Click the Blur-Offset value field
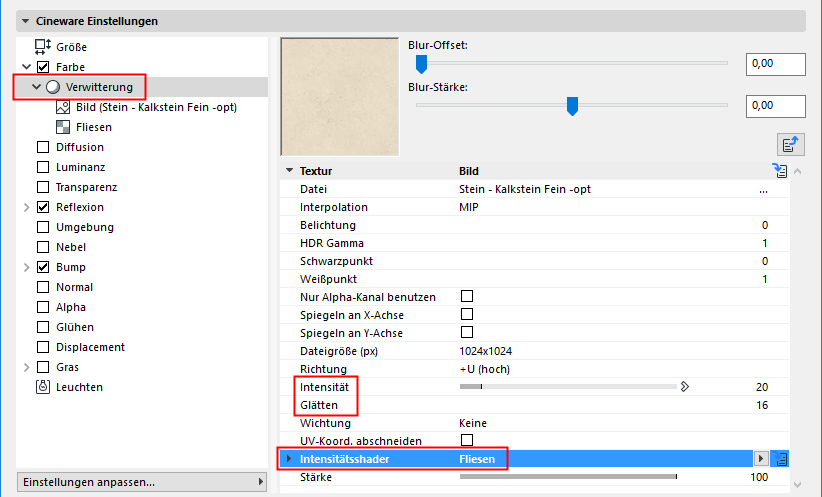Image resolution: width=822 pixels, height=497 pixels. pyautogui.click(x=776, y=64)
